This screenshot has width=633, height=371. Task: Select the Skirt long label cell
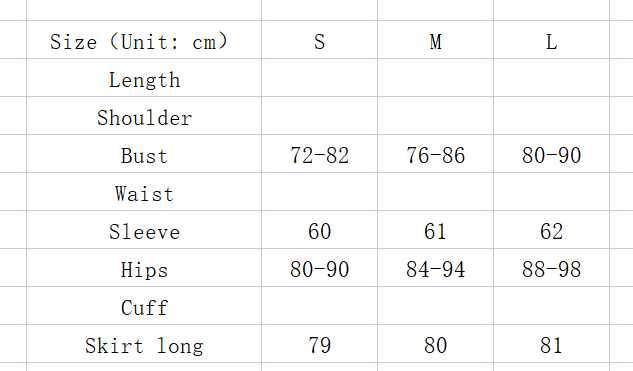click(x=144, y=343)
